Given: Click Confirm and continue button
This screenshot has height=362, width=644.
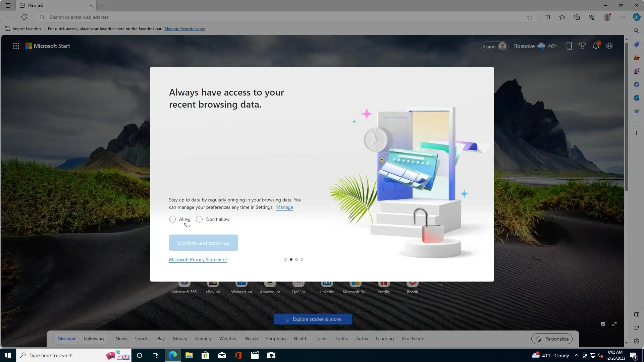Looking at the screenshot, I should click(x=203, y=243).
